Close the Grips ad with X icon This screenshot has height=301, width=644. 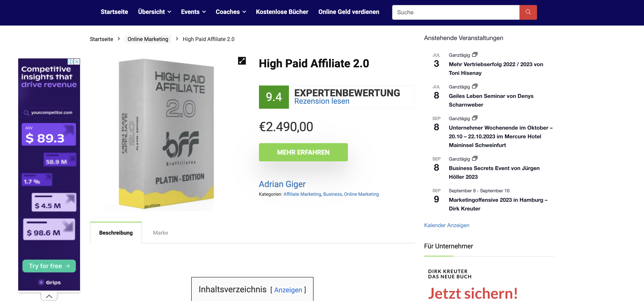[77, 62]
